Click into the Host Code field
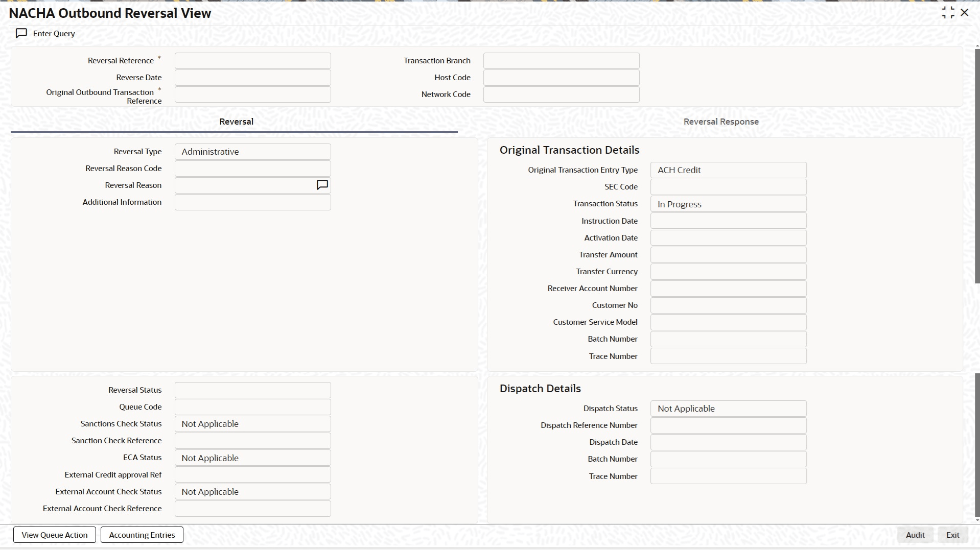Screen dimensions: 980x550 [x=562, y=78]
